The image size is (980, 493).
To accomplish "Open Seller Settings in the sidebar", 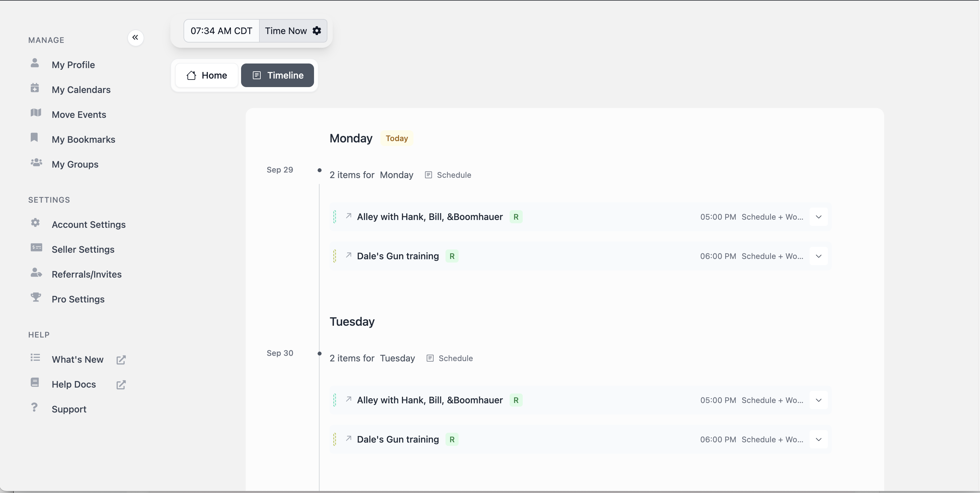I will pyautogui.click(x=82, y=249).
